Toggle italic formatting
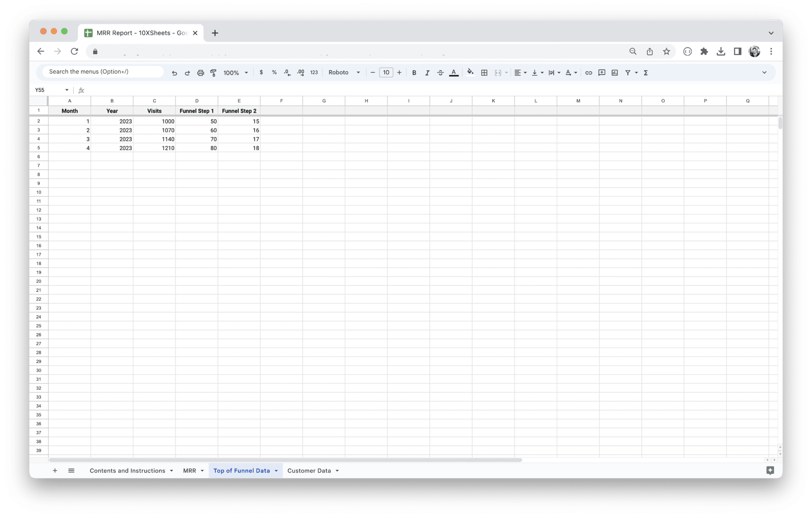812x517 pixels. pyautogui.click(x=427, y=73)
